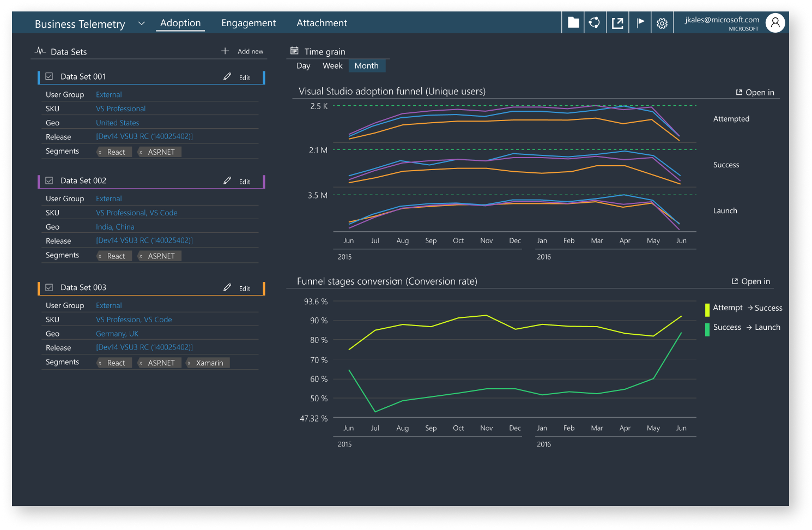This screenshot has width=812, height=530.
Task: Switch to the Engagement tab
Action: tap(249, 23)
